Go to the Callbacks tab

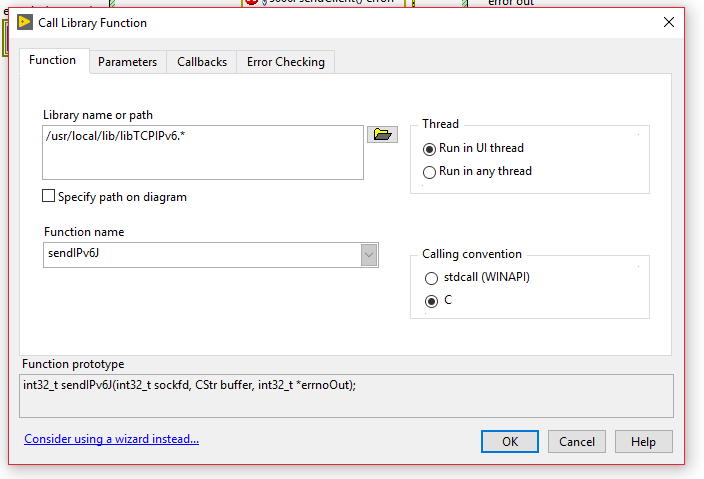click(x=202, y=62)
